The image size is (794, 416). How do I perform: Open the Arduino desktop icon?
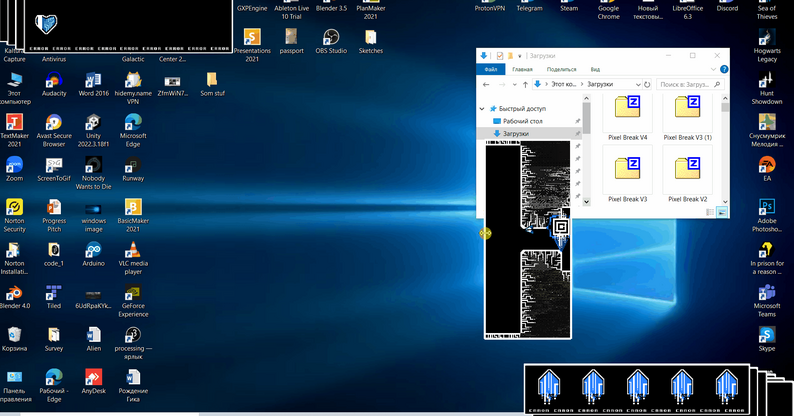92,251
